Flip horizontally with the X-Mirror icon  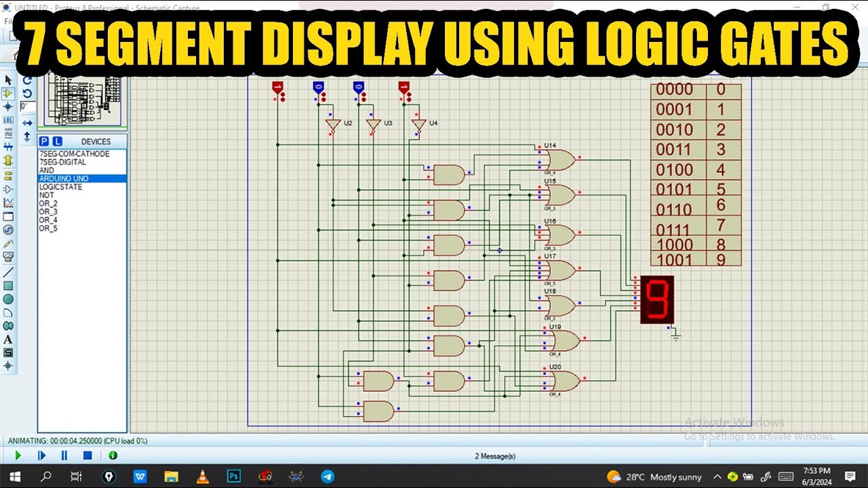[x=27, y=123]
